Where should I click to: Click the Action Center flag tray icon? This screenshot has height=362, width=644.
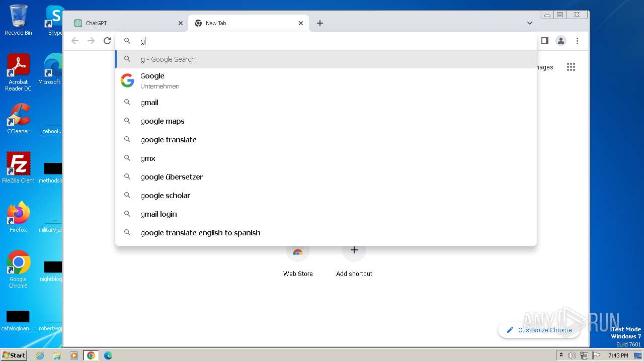click(596, 355)
